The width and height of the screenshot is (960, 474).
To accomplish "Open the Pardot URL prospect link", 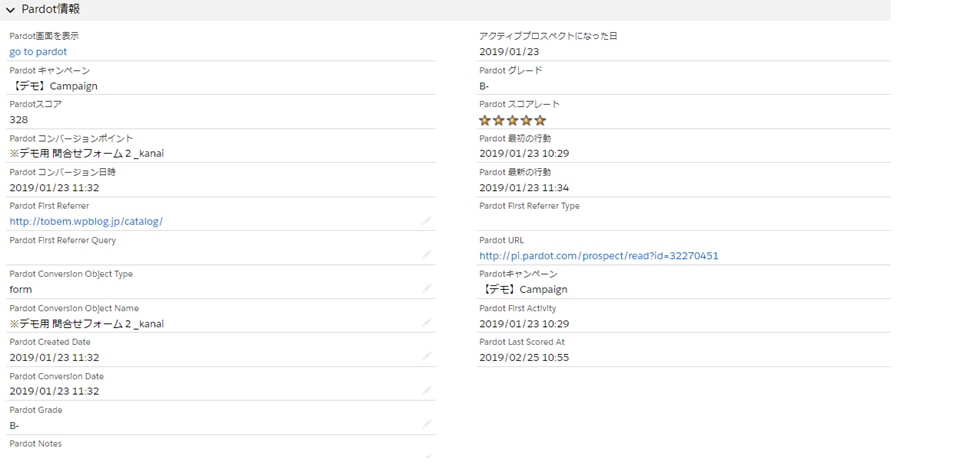I will click(x=598, y=256).
